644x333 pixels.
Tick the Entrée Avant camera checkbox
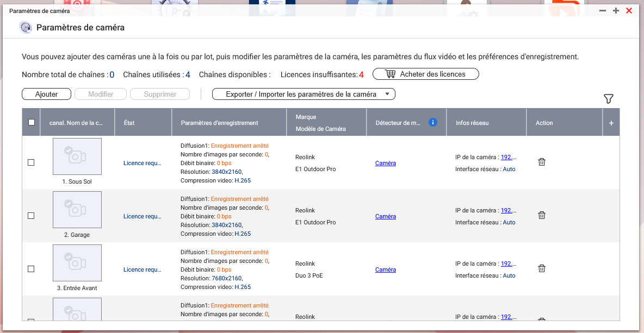click(x=31, y=269)
